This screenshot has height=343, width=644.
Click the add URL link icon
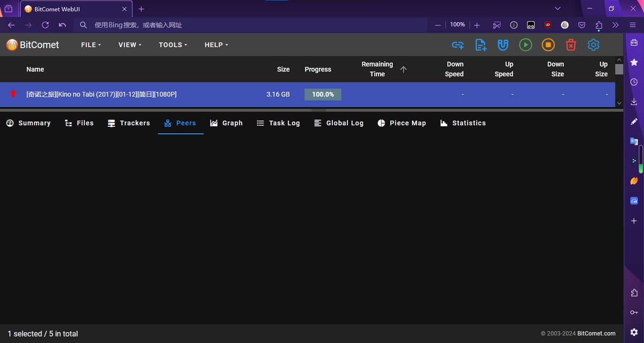click(x=457, y=45)
